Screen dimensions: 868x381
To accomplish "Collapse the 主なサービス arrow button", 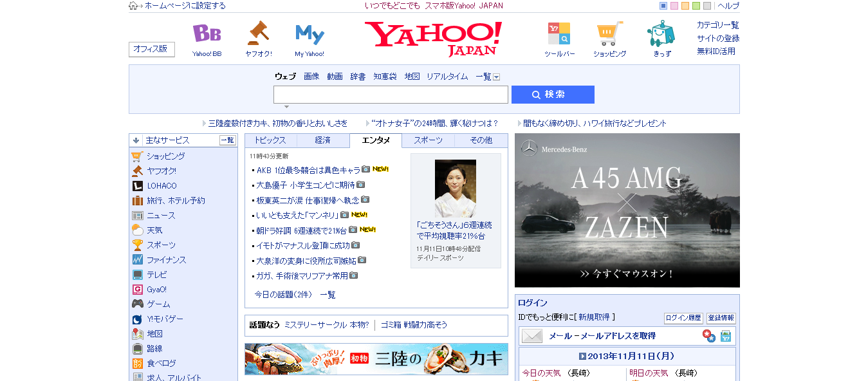I will click(x=136, y=140).
